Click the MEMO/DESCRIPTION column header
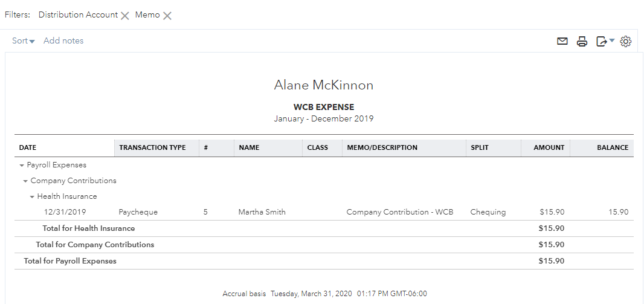This screenshot has height=304, width=644. click(382, 147)
